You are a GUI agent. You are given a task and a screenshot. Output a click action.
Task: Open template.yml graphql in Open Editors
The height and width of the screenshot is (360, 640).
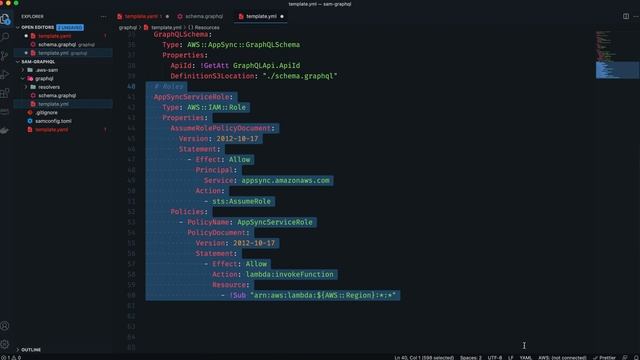[62, 53]
